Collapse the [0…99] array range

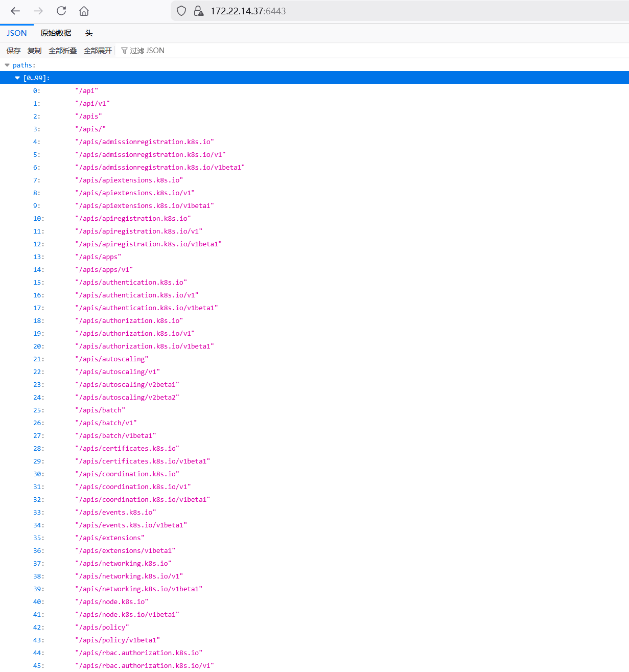tap(17, 78)
